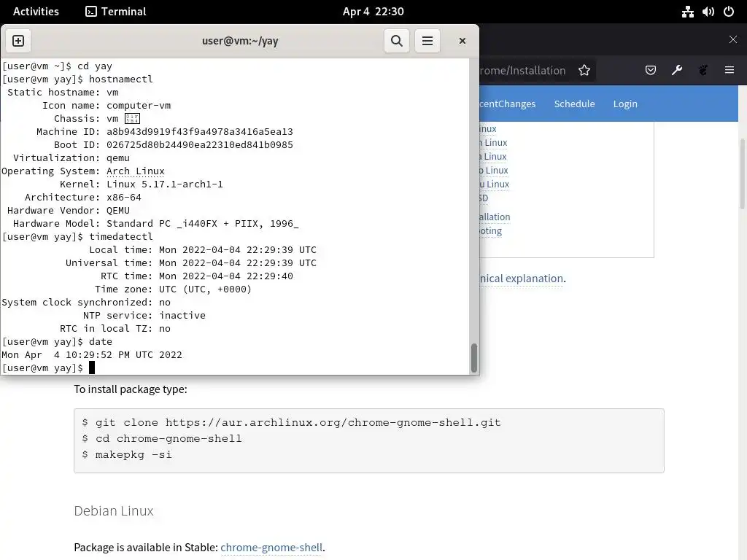Image resolution: width=747 pixels, height=560 pixels.
Task: Click the terminal prompt cursor on last line
Action: click(x=92, y=368)
